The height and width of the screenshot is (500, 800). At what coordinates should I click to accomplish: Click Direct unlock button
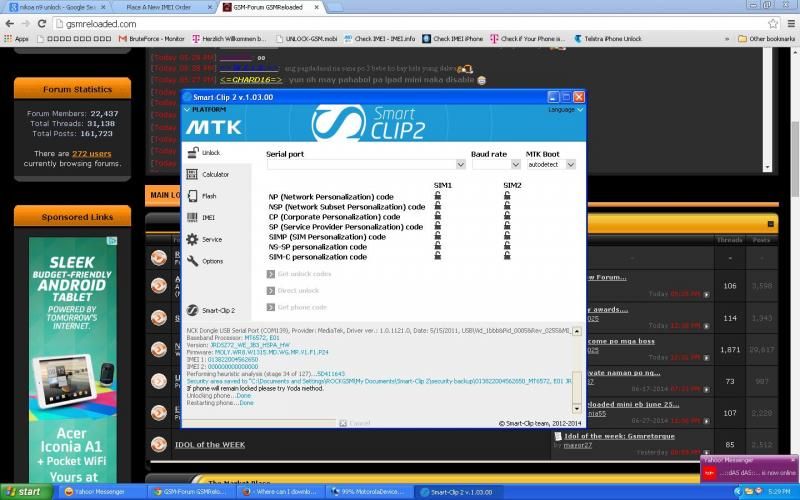tap(293, 291)
